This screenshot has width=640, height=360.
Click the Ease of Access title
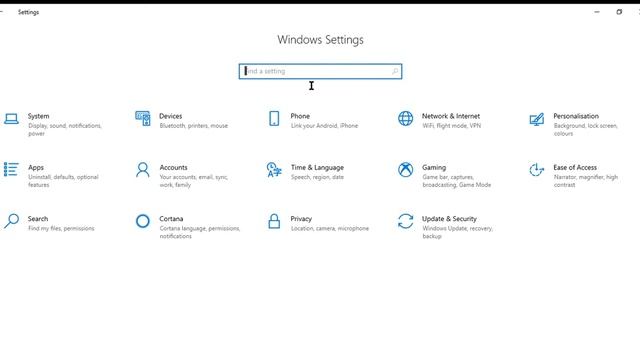pyautogui.click(x=575, y=167)
